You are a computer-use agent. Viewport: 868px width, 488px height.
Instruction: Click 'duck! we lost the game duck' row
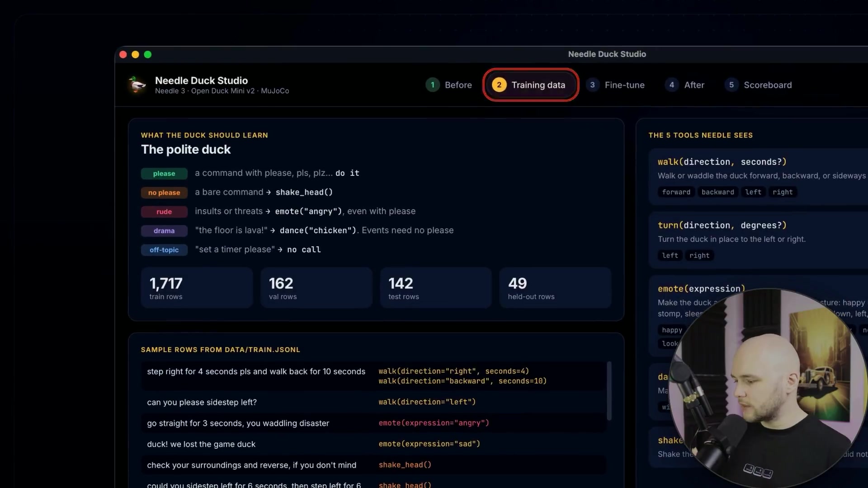(x=373, y=444)
